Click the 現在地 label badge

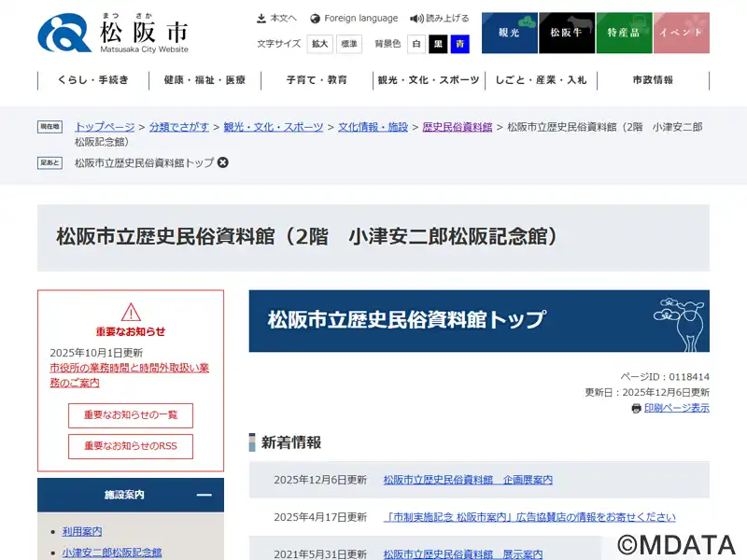(50, 127)
